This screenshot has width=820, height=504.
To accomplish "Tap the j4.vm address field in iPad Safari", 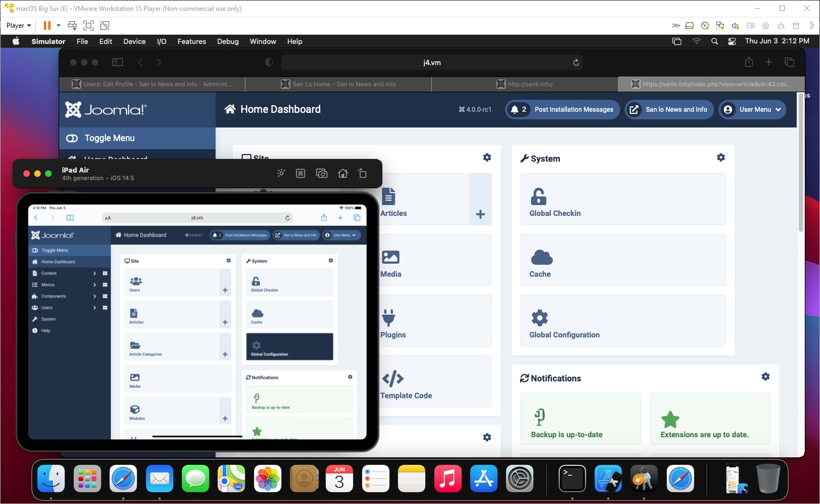I will [x=197, y=218].
